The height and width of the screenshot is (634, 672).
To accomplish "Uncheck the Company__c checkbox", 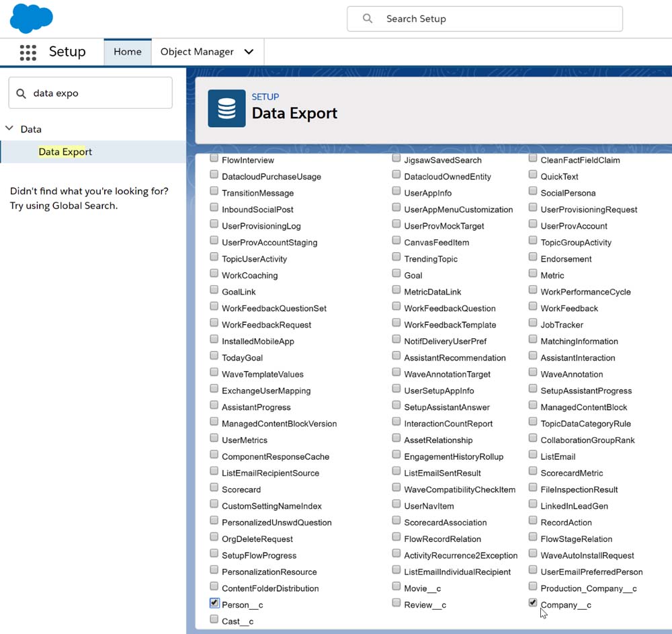I will [533, 603].
